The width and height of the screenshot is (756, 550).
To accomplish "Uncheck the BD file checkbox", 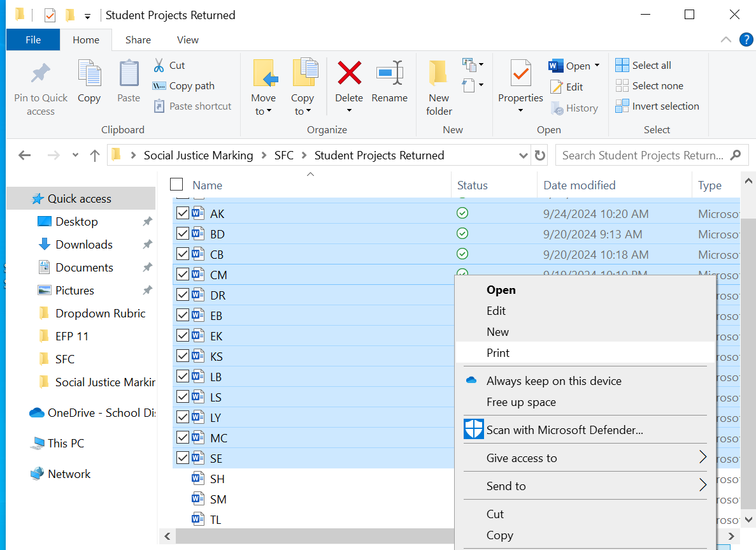I will pyautogui.click(x=183, y=233).
